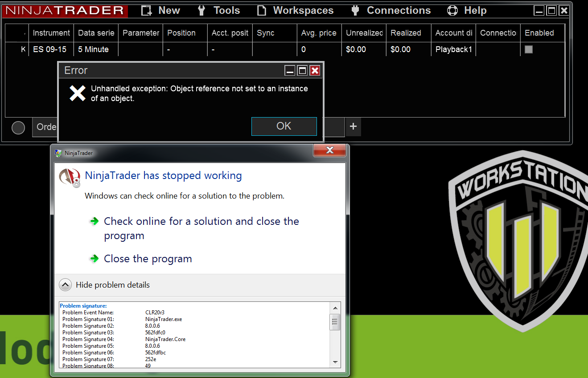
Task: Open the New menu in NinjaTrader
Action: [160, 10]
